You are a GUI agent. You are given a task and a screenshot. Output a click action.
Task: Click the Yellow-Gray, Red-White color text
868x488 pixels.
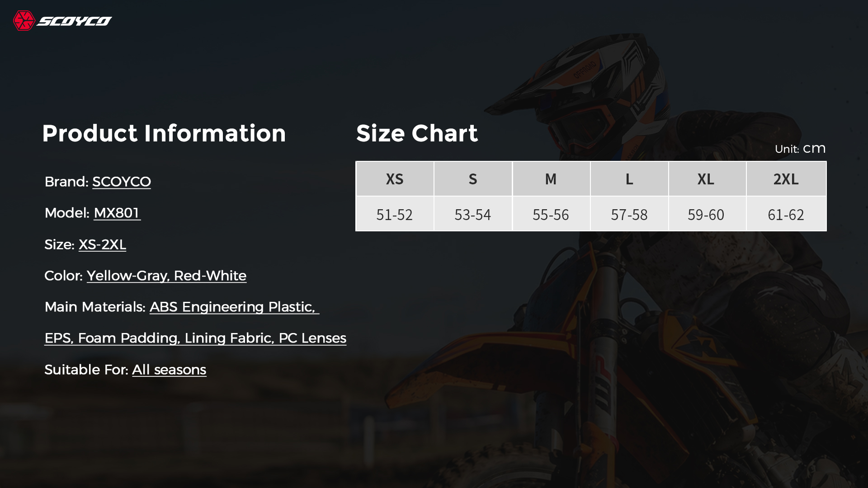166,276
